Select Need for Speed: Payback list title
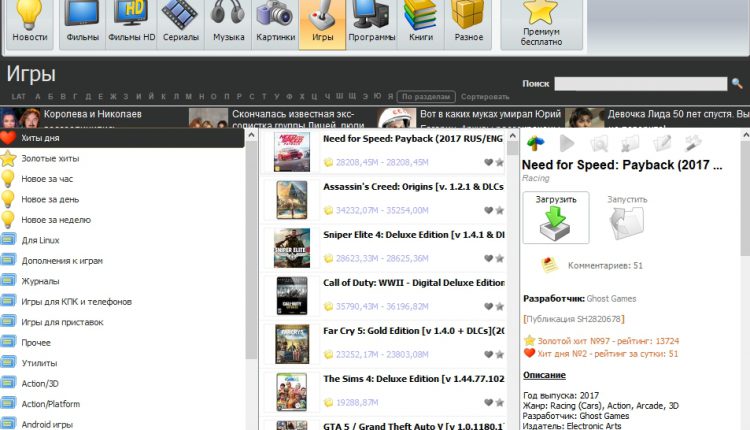Screen dimensions: 750x430 pos(413,139)
